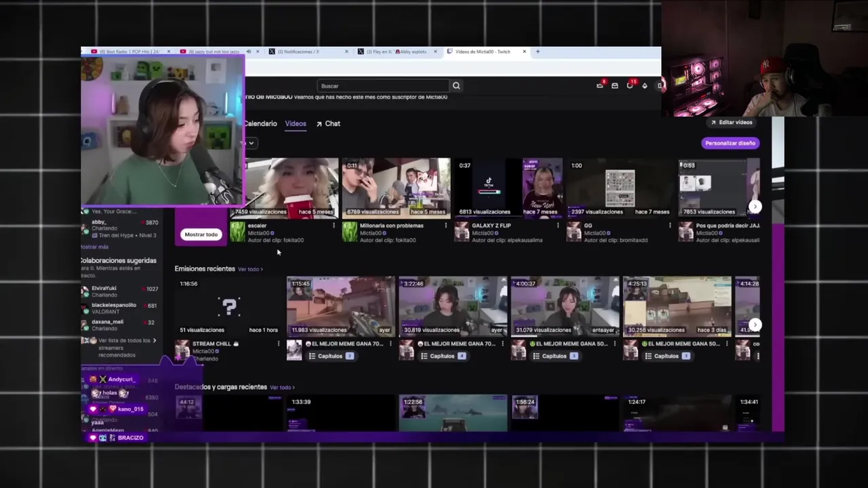The height and width of the screenshot is (488, 868).
Task: Close the Videos de Mictia00 Twitch tab
Action: (x=524, y=52)
